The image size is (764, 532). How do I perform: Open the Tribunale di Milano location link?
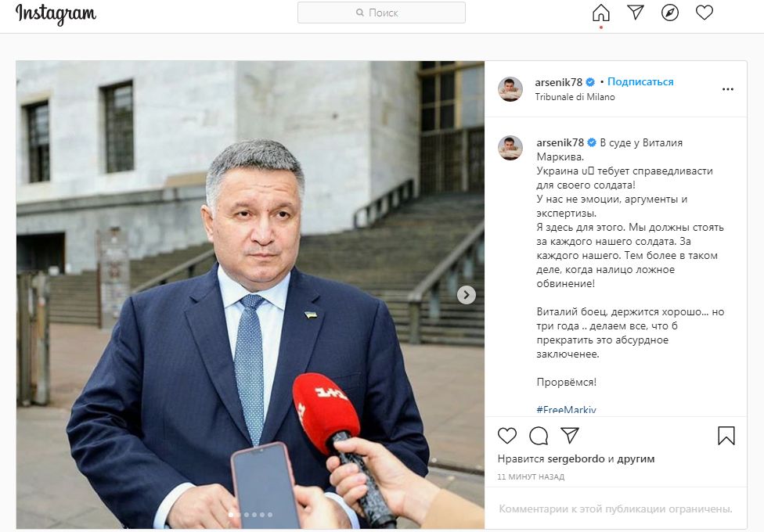coord(575,97)
